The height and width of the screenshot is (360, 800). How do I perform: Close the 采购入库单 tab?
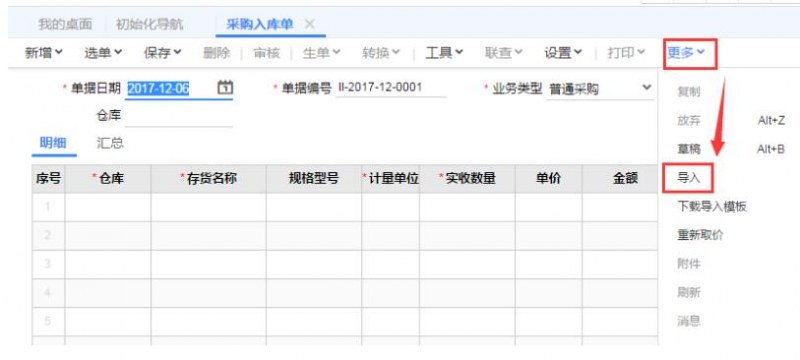tap(309, 24)
